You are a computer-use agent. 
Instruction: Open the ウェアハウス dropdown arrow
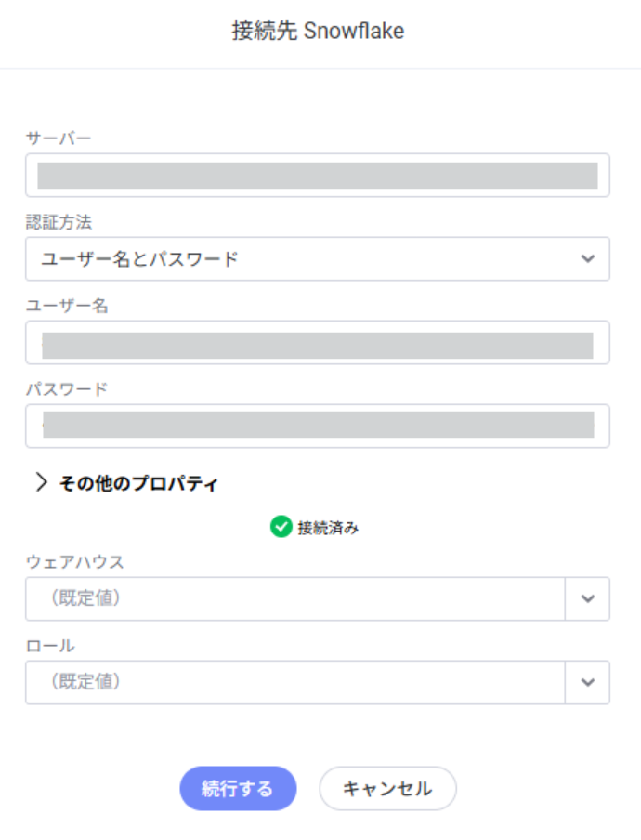tap(587, 599)
